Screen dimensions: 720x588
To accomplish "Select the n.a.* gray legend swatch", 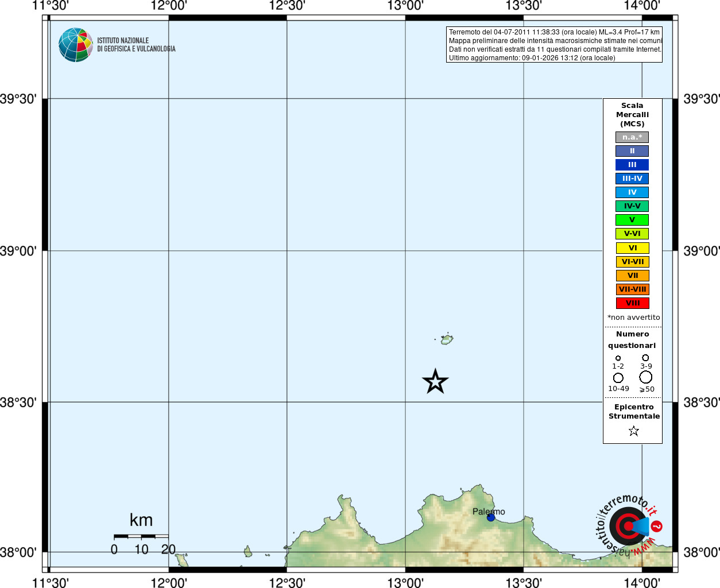I will (x=632, y=137).
